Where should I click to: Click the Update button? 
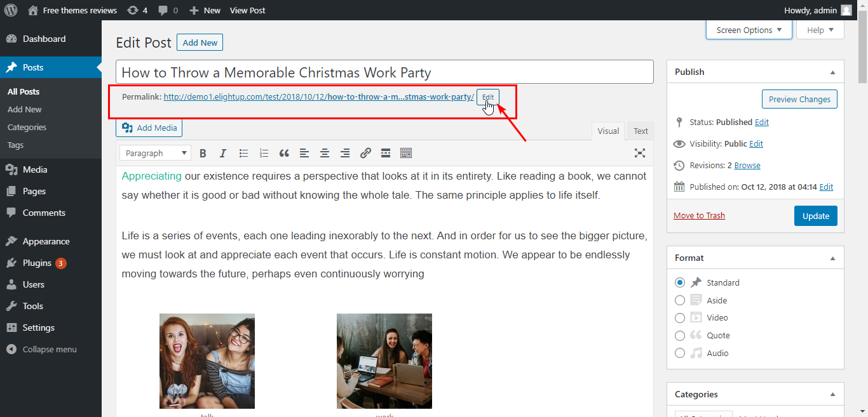(816, 216)
